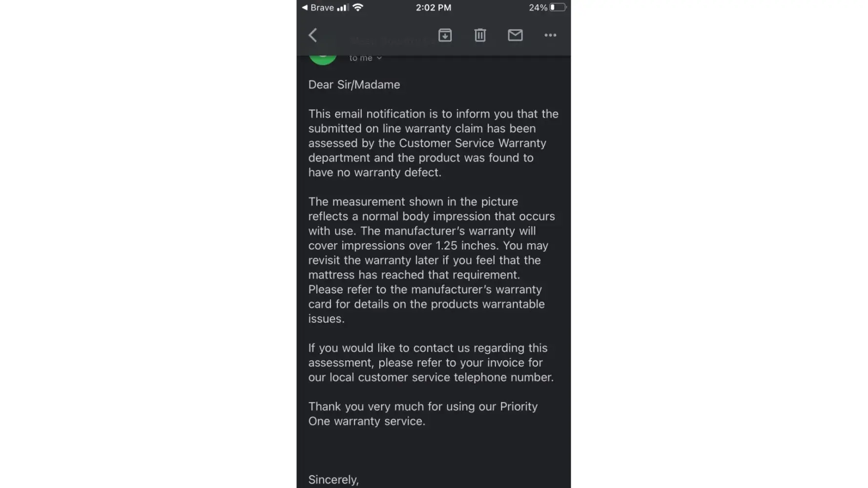Tap the 2:02 PM clock in status bar
868x488 pixels.
pos(434,7)
